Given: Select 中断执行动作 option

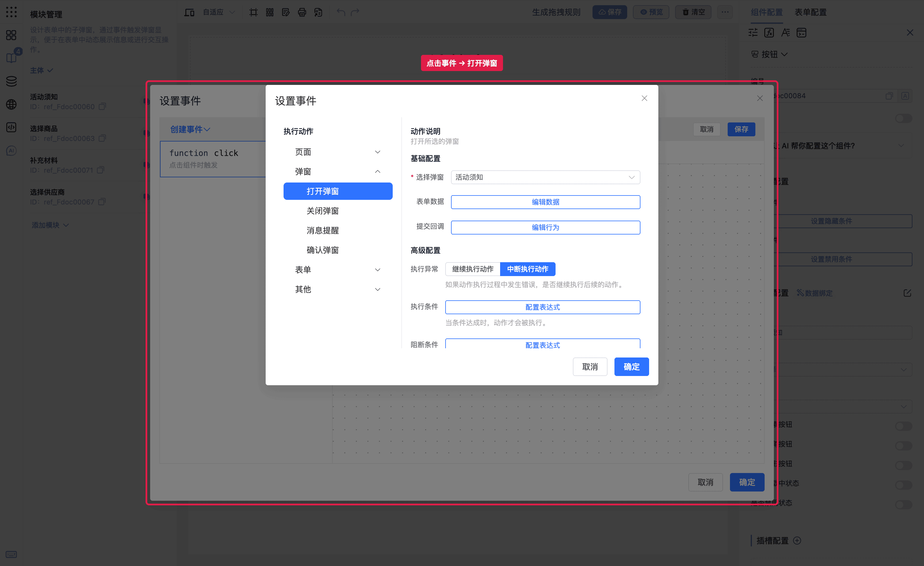Looking at the screenshot, I should point(528,269).
